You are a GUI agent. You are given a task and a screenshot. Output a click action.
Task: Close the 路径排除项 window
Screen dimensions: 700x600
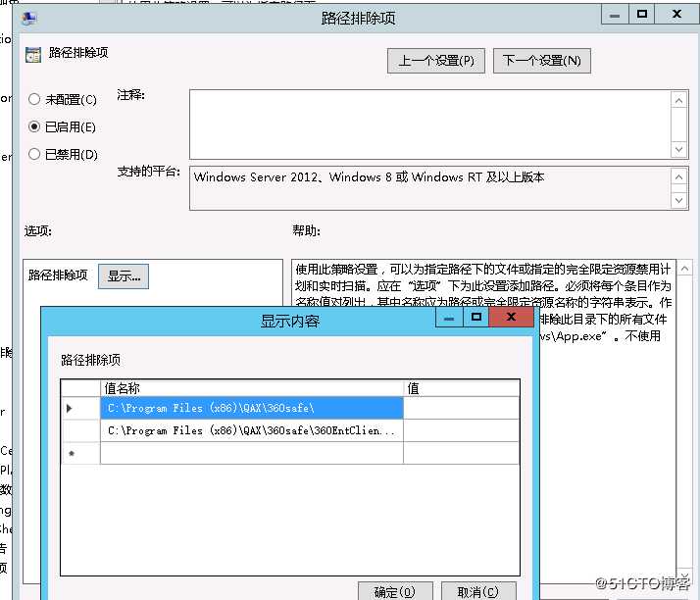[x=677, y=14]
